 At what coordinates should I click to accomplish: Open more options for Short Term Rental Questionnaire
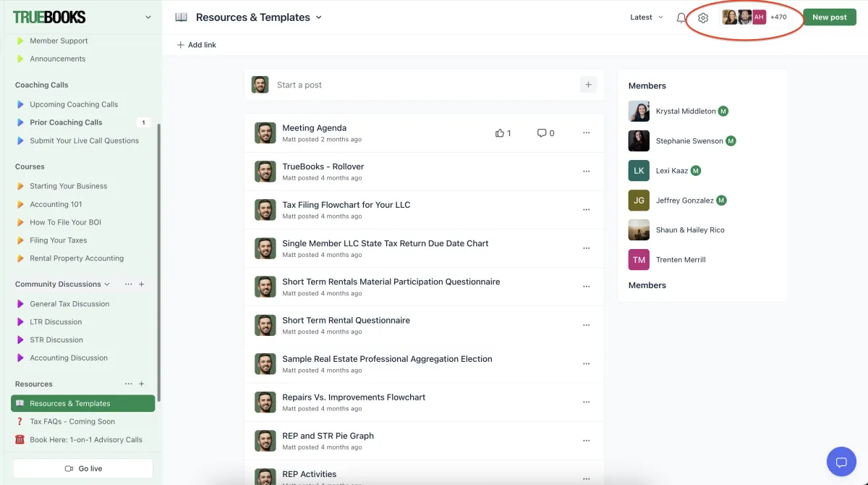tap(587, 325)
